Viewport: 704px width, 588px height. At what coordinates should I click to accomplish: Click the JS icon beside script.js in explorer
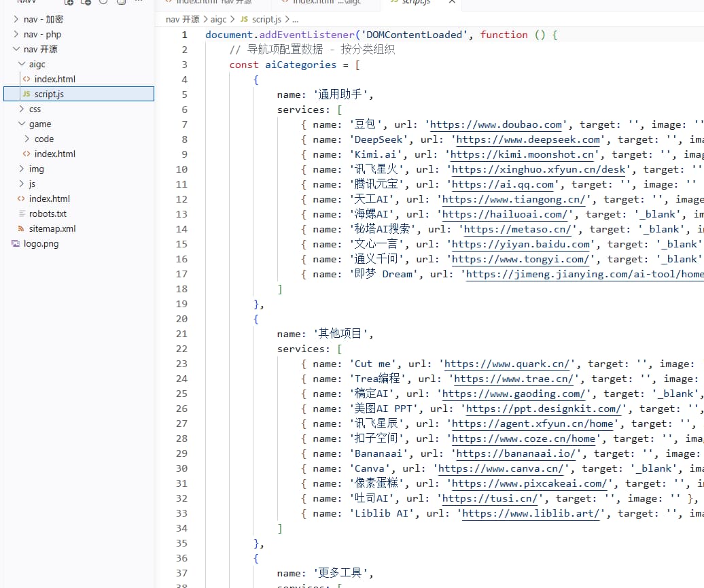click(27, 94)
